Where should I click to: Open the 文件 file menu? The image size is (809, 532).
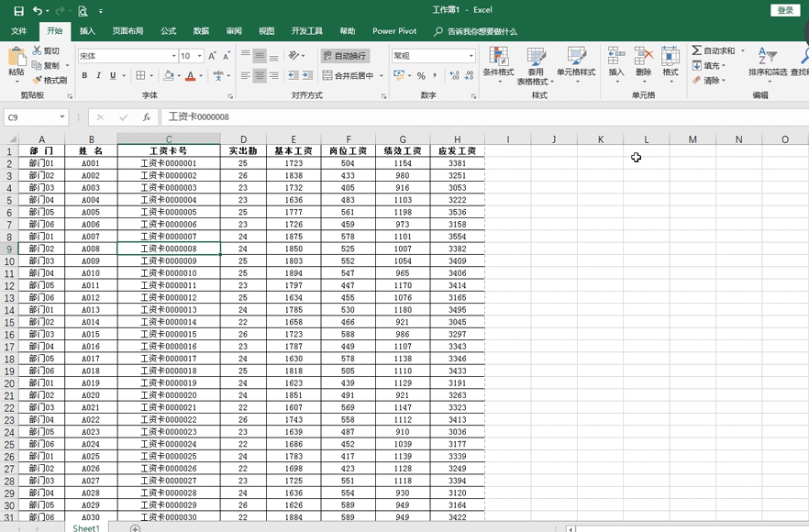(x=18, y=31)
